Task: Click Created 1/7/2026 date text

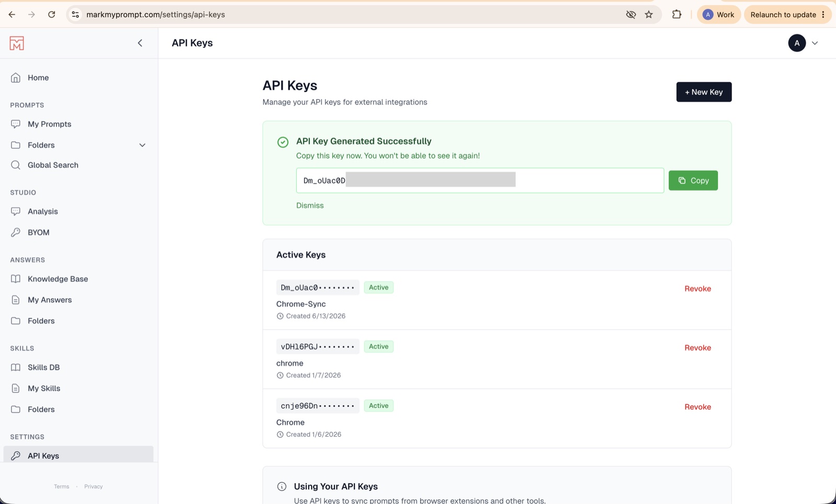Action: (313, 375)
